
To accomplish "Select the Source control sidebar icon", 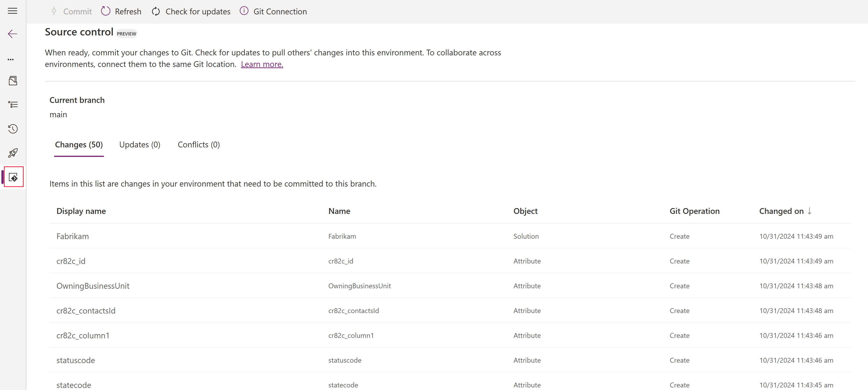I will [x=13, y=177].
